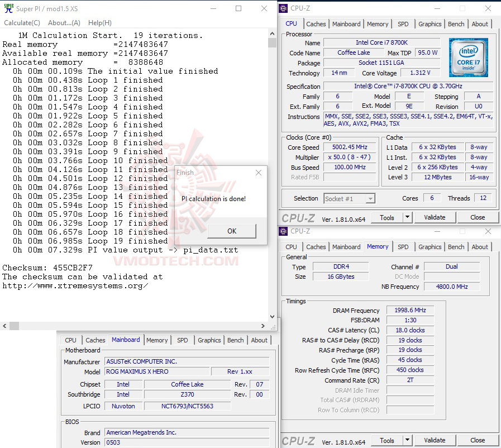Expand the Socket #1 selection dropdown
501x448 pixels.
pyautogui.click(x=370, y=199)
